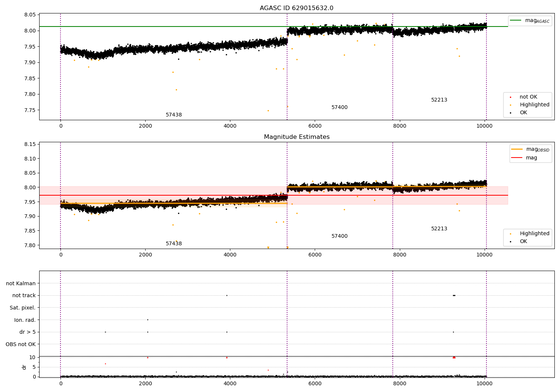Click the dotted marker between 57438 and 57400 in AGASC plot
Image resolution: width=560 pixels, height=392 pixels.
[287, 66]
